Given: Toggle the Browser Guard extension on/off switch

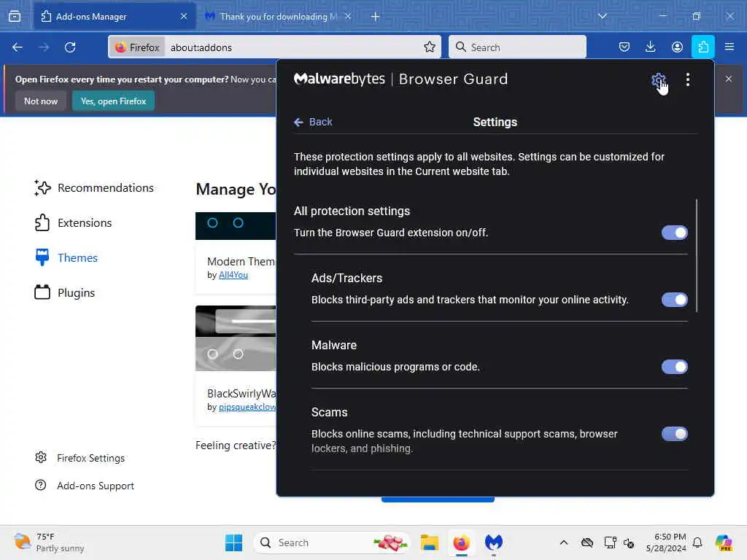Looking at the screenshot, I should 674,233.
